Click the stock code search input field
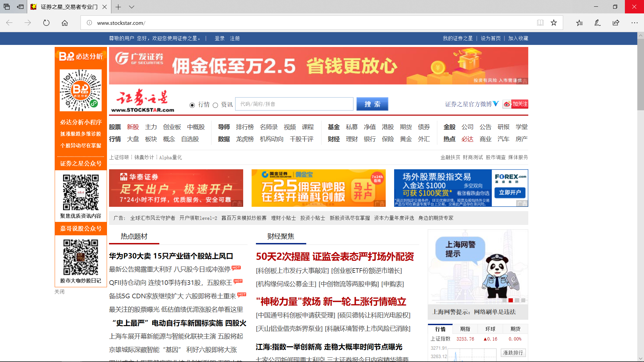 (x=294, y=104)
